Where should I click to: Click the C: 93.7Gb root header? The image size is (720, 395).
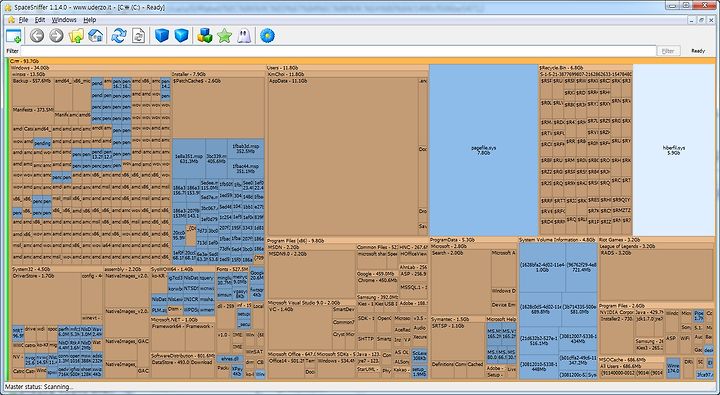pos(362,61)
